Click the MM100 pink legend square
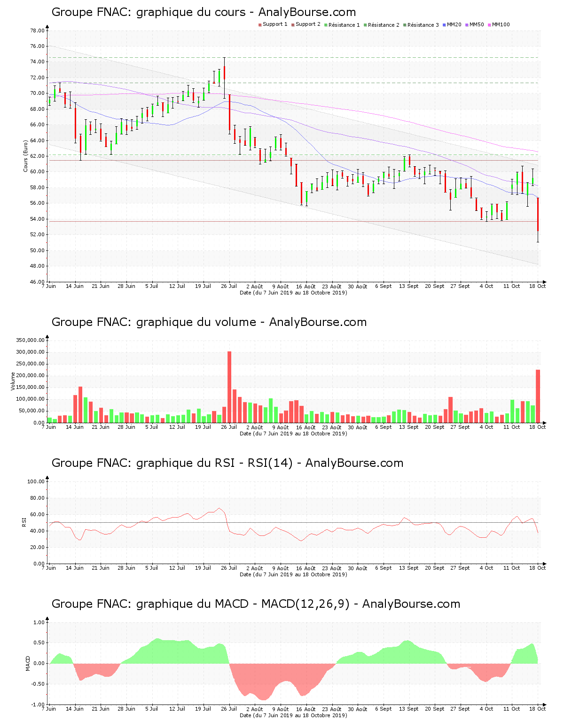This screenshot has width=564, height=728. point(489,25)
